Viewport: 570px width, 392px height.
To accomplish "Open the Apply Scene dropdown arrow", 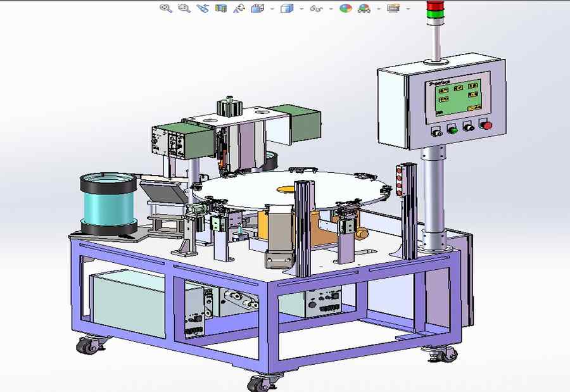I will [379, 9].
